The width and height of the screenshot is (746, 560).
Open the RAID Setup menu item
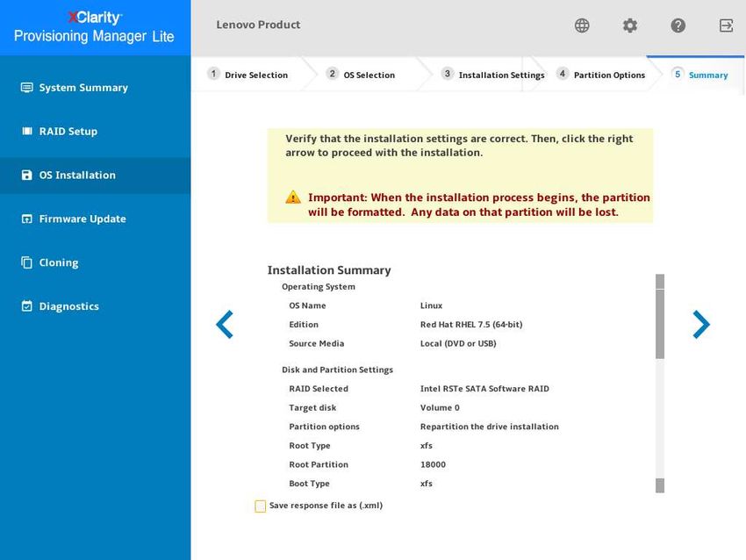tap(95, 132)
